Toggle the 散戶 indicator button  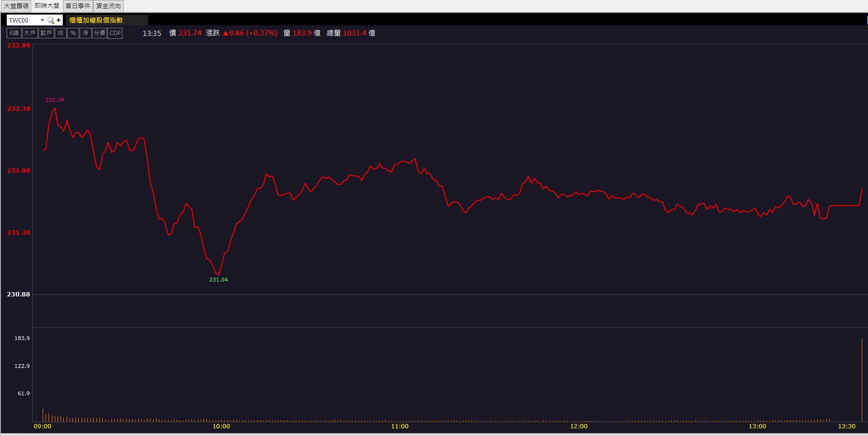coord(46,33)
